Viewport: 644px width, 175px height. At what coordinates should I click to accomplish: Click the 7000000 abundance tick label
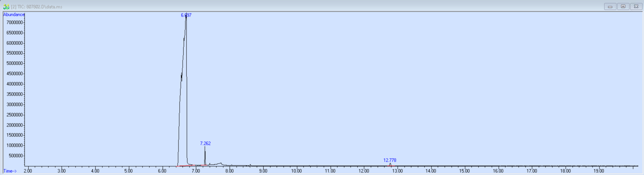coord(15,22)
